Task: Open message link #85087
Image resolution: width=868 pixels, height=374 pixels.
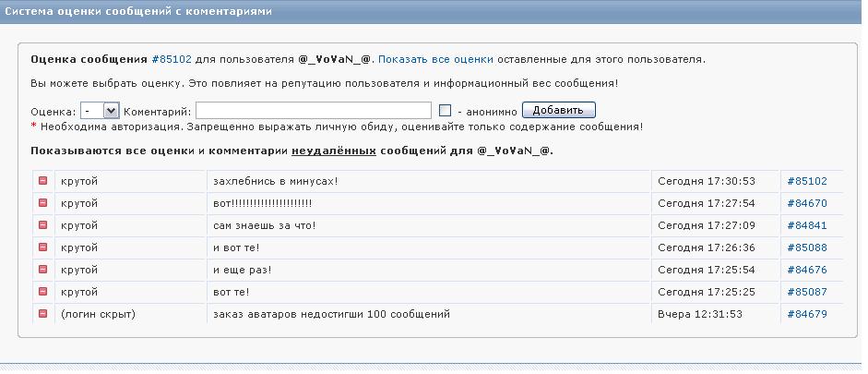Action: pyautogui.click(x=806, y=292)
